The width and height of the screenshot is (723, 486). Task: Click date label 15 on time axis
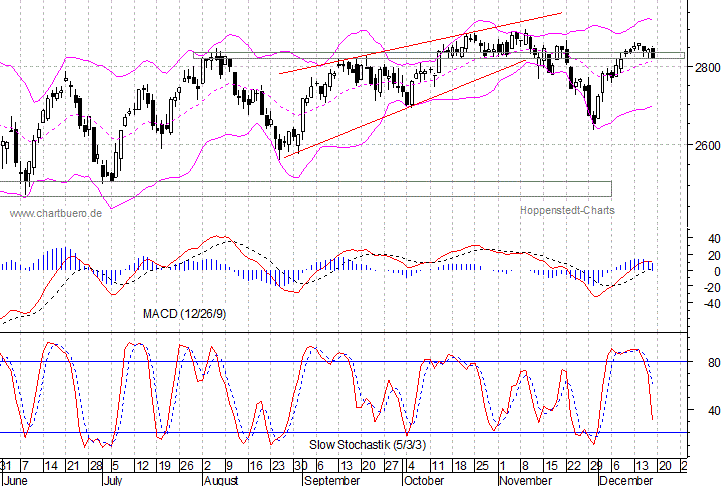(x=551, y=466)
